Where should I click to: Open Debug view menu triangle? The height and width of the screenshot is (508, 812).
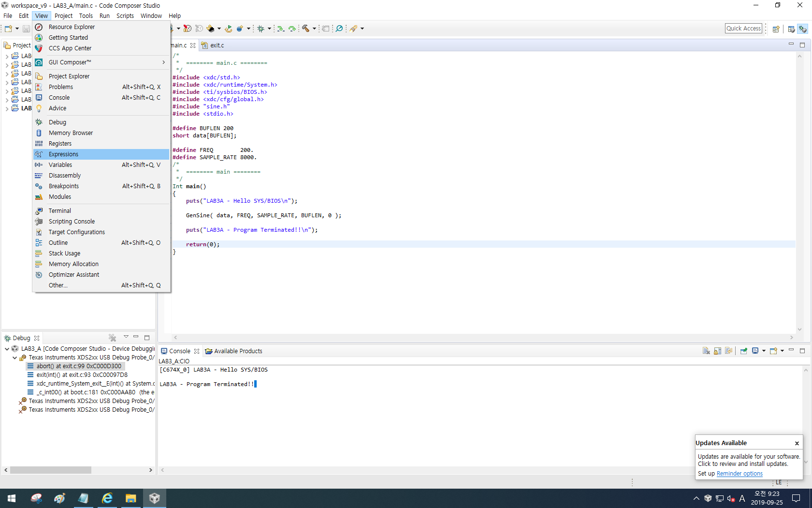(x=126, y=337)
